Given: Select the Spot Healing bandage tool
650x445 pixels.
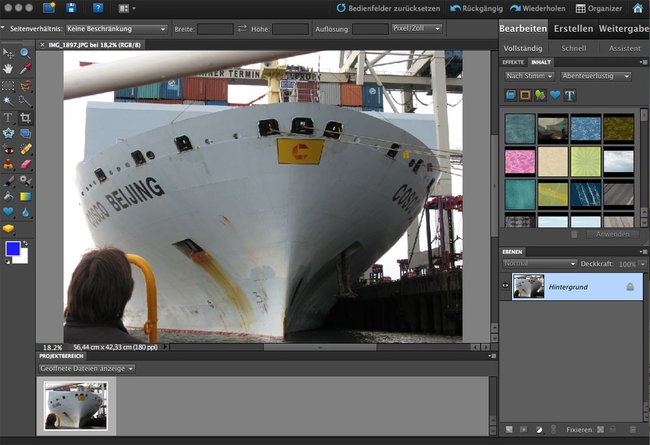Looking at the screenshot, I should [25, 148].
